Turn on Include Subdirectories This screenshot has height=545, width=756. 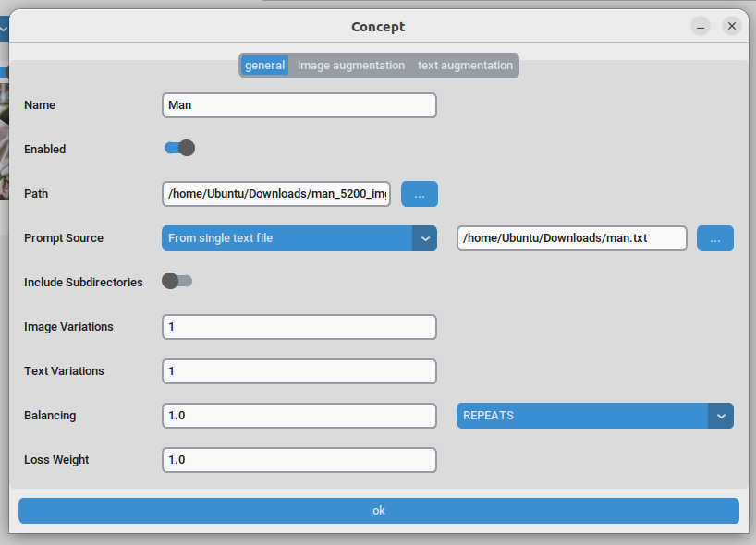[177, 281]
